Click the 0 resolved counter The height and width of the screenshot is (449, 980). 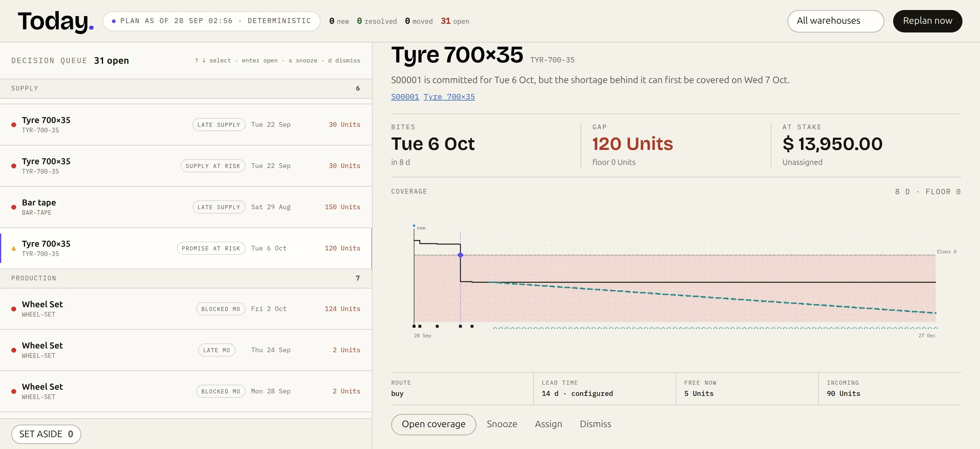pos(377,21)
